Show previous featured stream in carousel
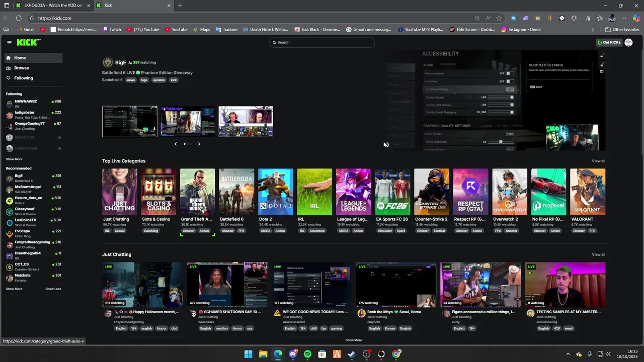Image resolution: width=644 pixels, height=362 pixels. pos(176,144)
